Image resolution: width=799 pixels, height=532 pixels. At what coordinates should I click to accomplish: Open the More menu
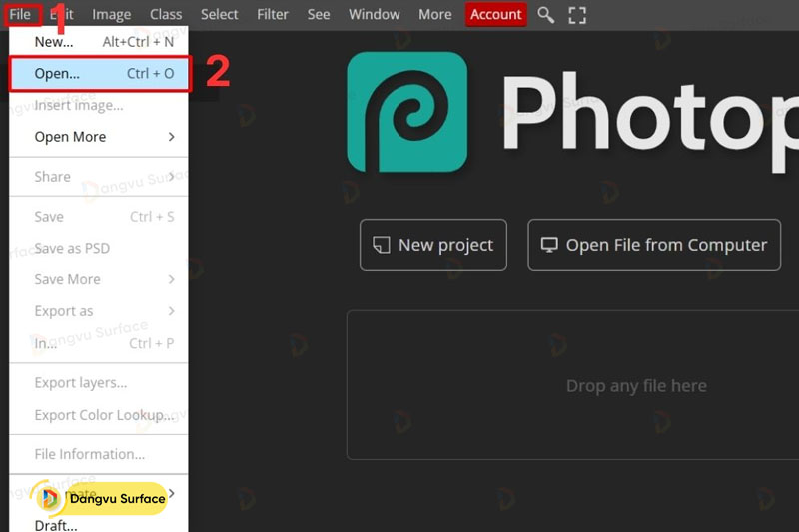click(434, 14)
